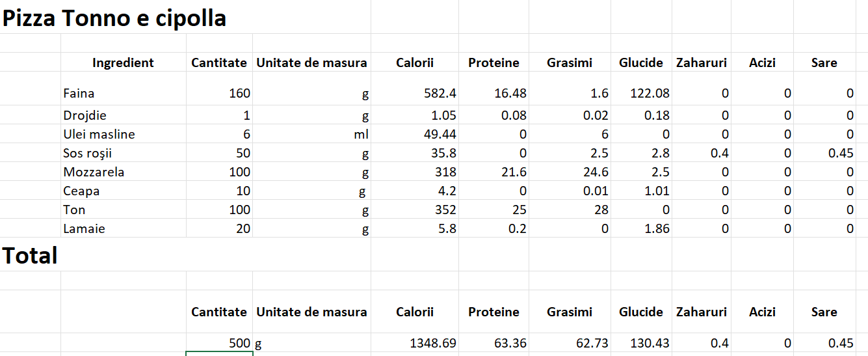Screen dimensions: 868x356
Task: Select total Proteine value 63.36
Action: click(493, 342)
